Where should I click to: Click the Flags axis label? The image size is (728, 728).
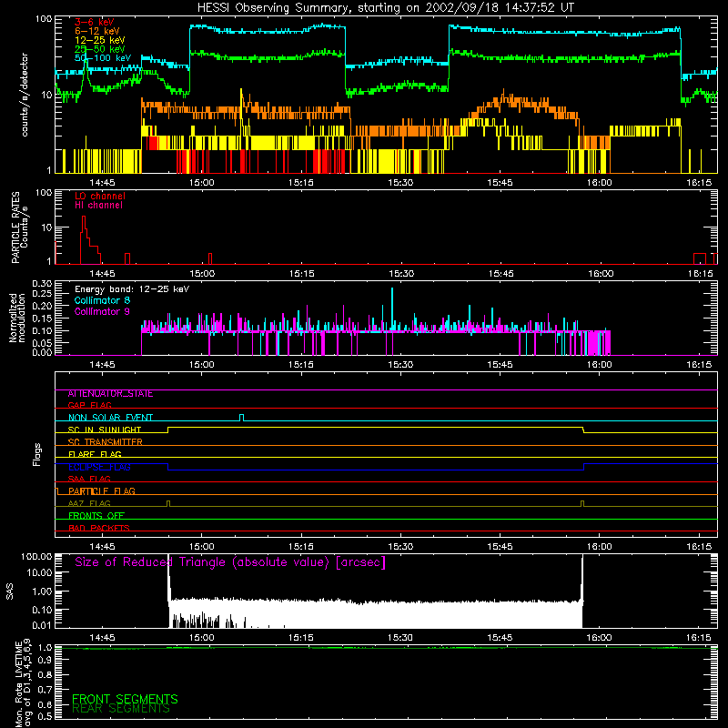pos(36,454)
